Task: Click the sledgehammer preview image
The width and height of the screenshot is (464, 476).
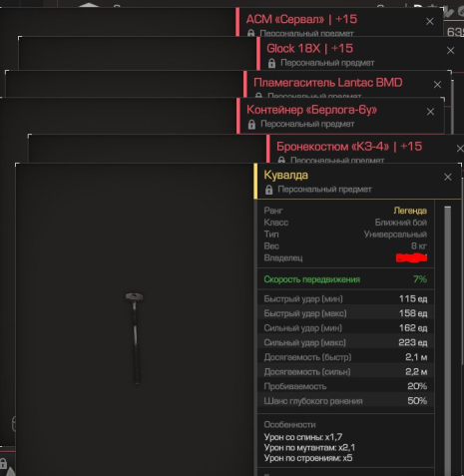Action: [135, 338]
